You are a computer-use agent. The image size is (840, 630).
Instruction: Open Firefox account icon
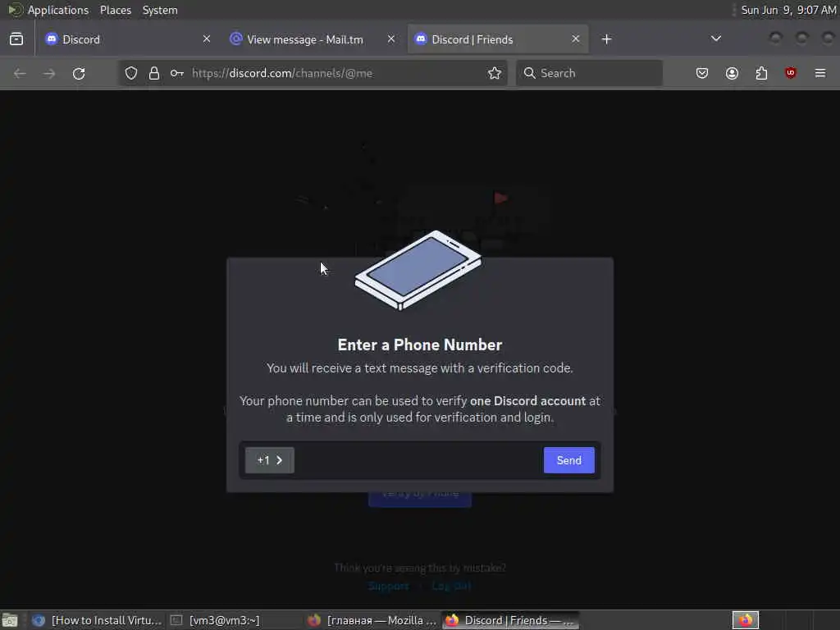(x=732, y=73)
